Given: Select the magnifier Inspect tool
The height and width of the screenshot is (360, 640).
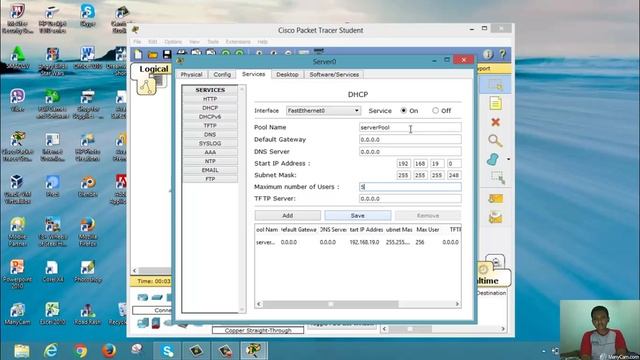Looking at the screenshot, I should click(495, 141).
